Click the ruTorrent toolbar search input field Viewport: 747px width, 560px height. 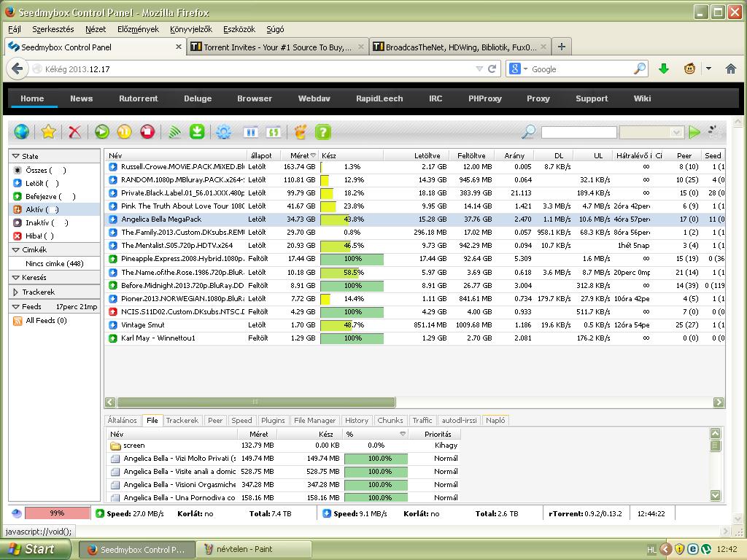578,133
